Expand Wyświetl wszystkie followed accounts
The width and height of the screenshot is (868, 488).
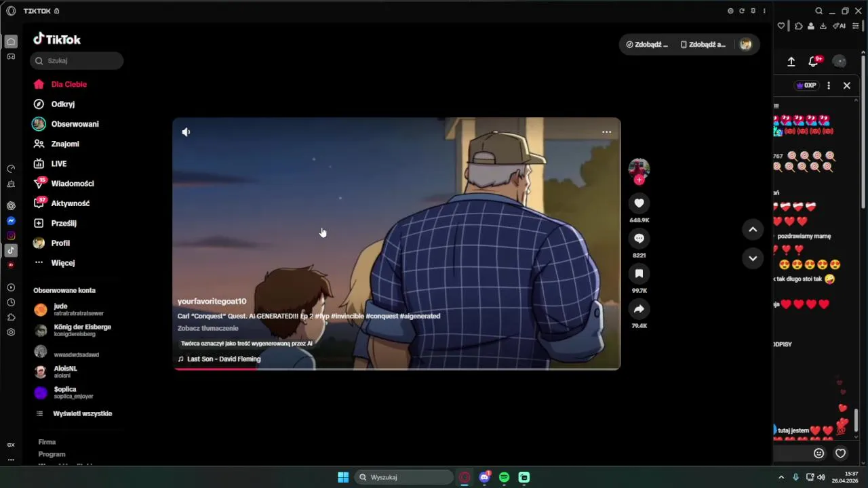74,413
